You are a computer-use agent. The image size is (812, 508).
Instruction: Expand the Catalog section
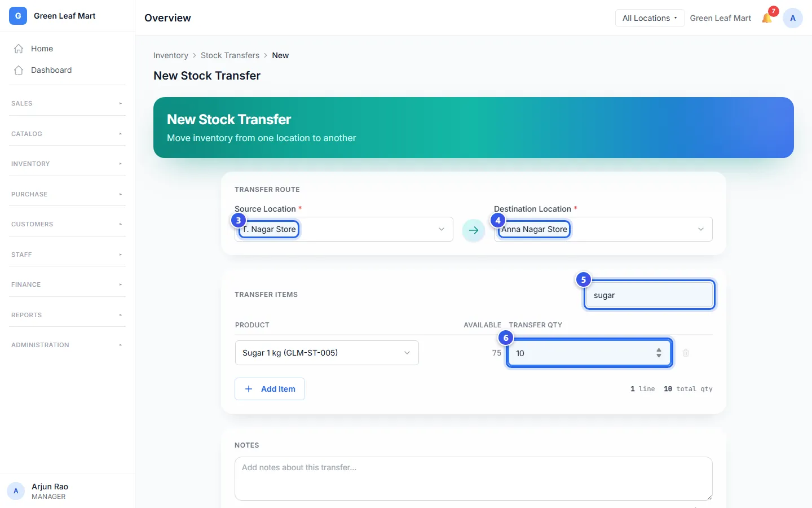(68, 134)
